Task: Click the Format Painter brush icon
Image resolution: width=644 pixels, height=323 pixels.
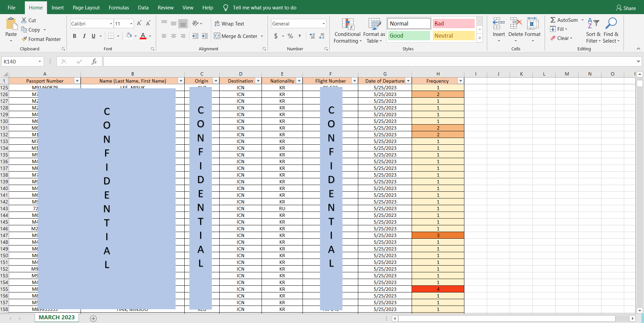Action: tap(24, 39)
